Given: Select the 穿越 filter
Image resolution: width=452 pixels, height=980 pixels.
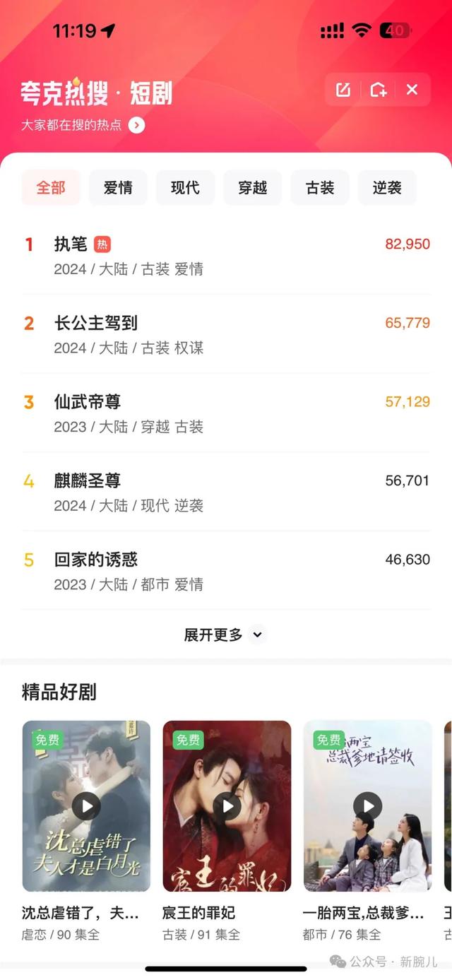Looking at the screenshot, I should click(x=252, y=187).
